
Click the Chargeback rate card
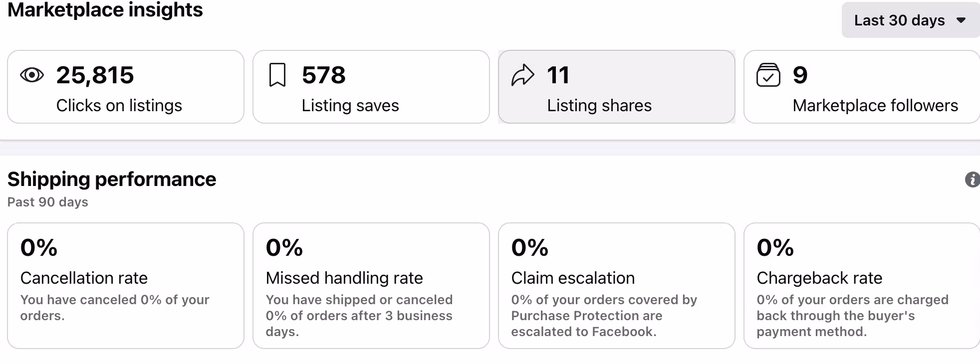click(x=862, y=286)
